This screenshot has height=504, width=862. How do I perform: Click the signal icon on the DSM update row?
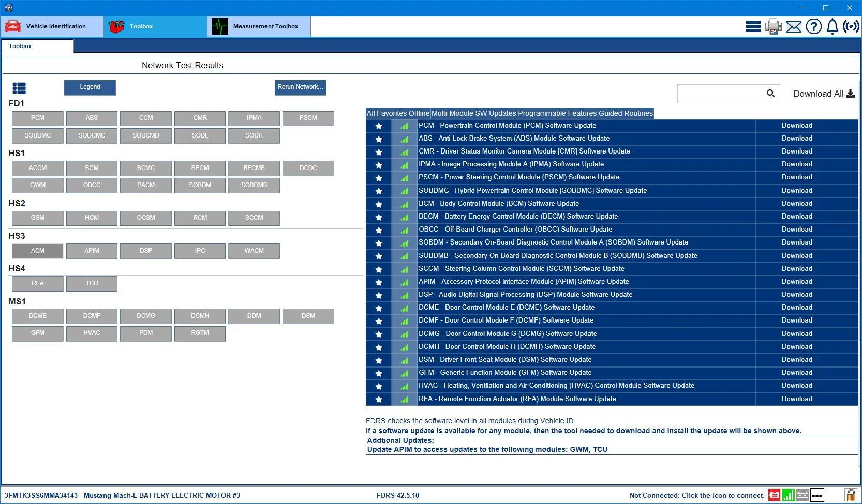pos(405,360)
